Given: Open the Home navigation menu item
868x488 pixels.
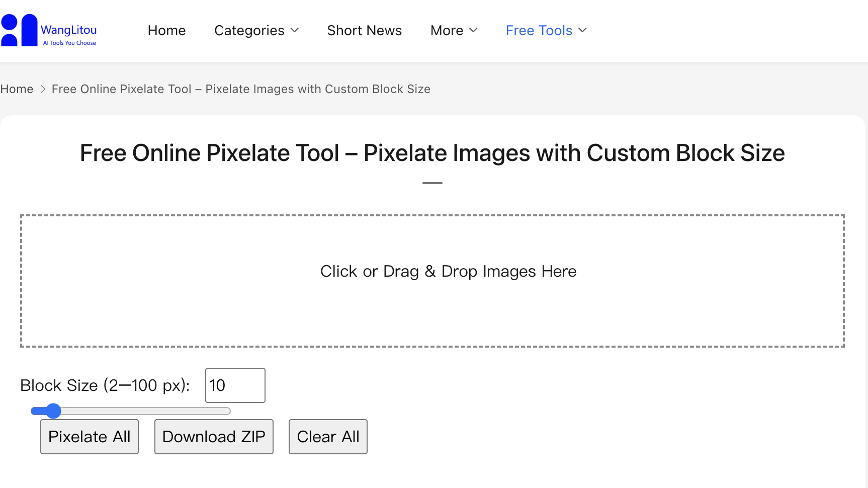Looking at the screenshot, I should click(x=166, y=31).
